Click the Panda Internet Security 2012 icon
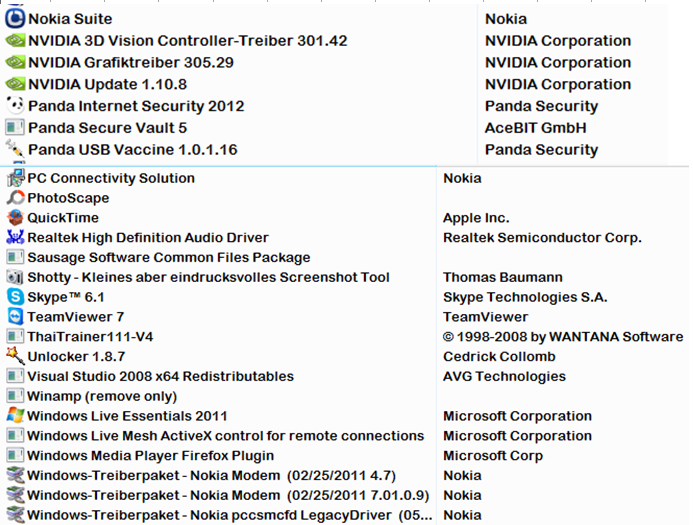 point(15,106)
